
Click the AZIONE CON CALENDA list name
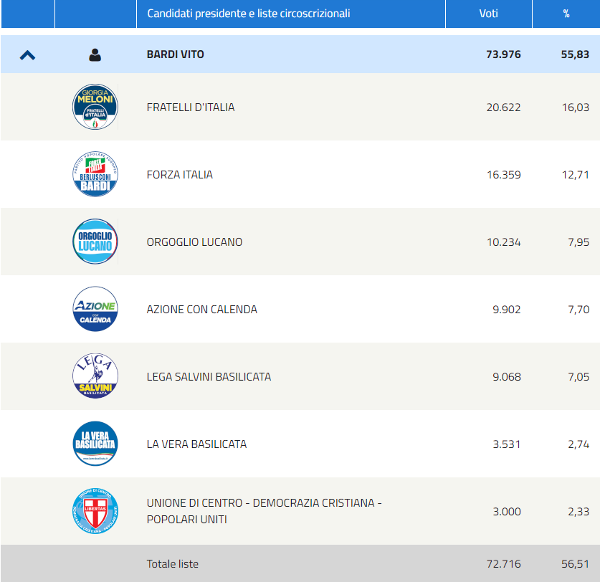click(x=202, y=309)
